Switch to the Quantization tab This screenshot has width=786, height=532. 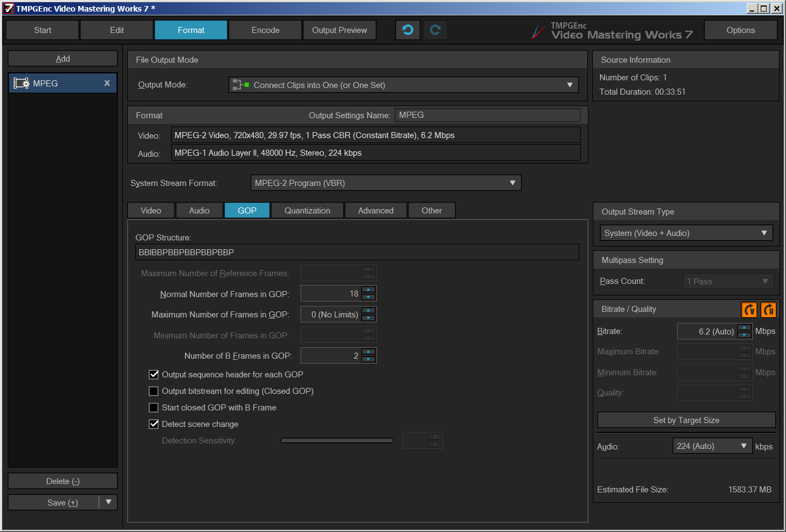coord(307,211)
